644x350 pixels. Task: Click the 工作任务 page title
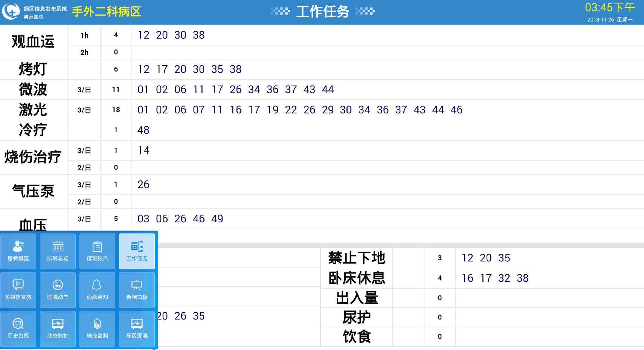click(323, 12)
